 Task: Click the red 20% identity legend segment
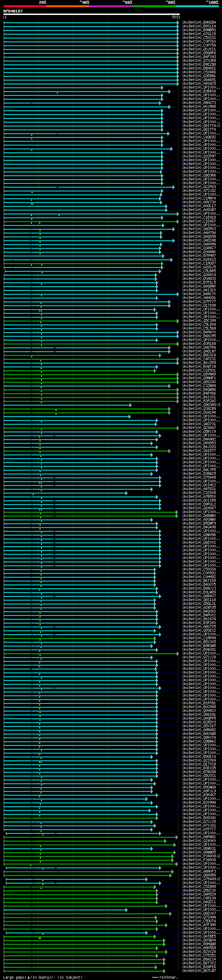click(x=25, y=6)
